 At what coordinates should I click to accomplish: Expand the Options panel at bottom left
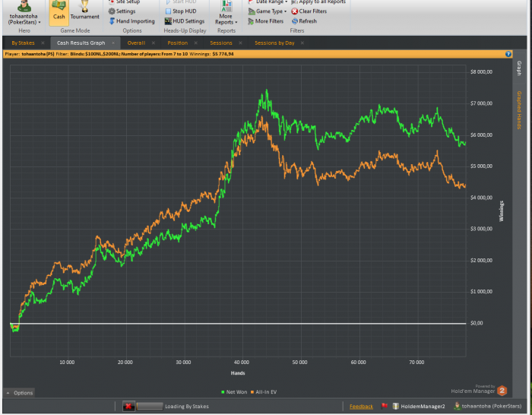[20, 393]
